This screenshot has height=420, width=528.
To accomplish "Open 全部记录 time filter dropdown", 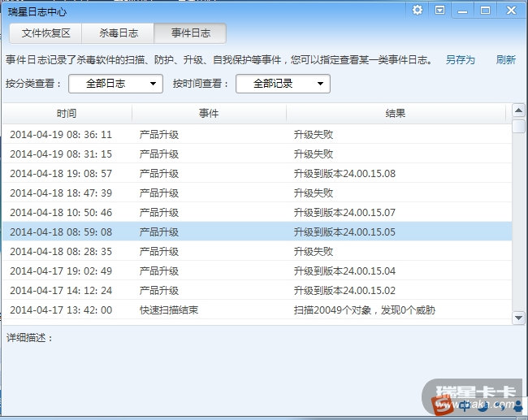I will pos(283,84).
